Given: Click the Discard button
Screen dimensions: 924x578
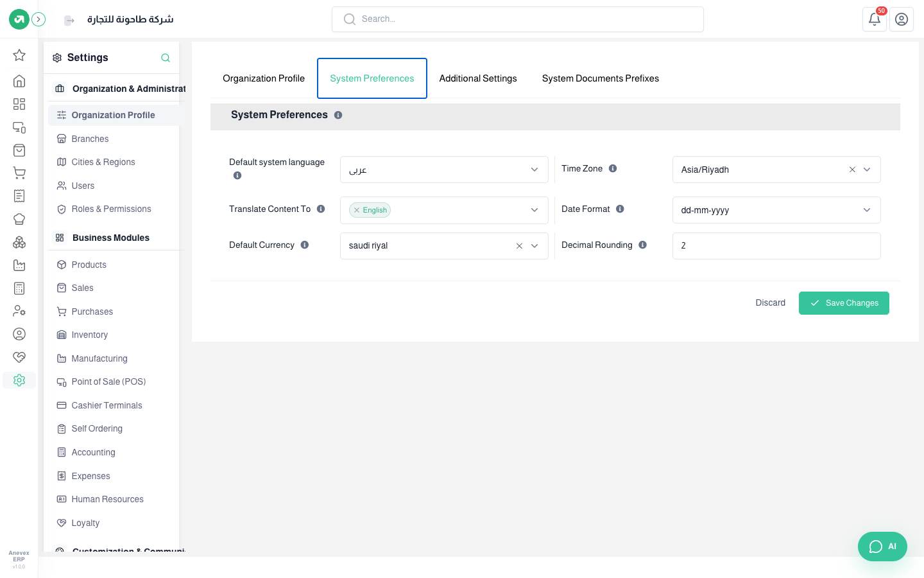Looking at the screenshot, I should [x=771, y=303].
